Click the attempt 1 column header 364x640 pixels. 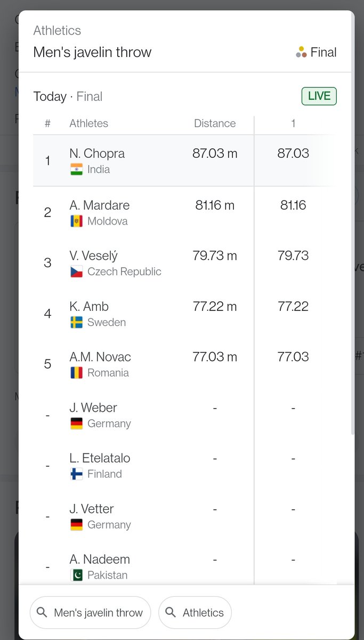(x=293, y=123)
